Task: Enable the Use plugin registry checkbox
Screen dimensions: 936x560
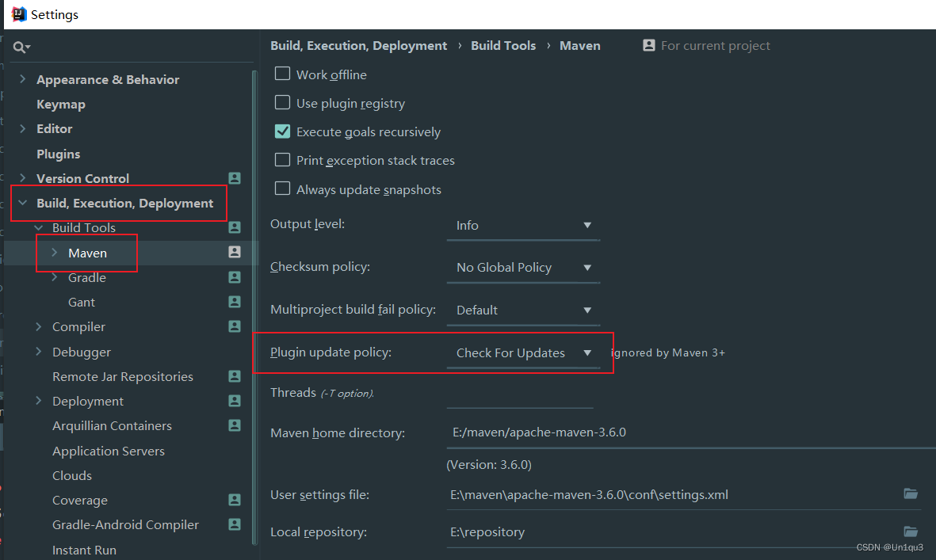Action: pos(282,102)
